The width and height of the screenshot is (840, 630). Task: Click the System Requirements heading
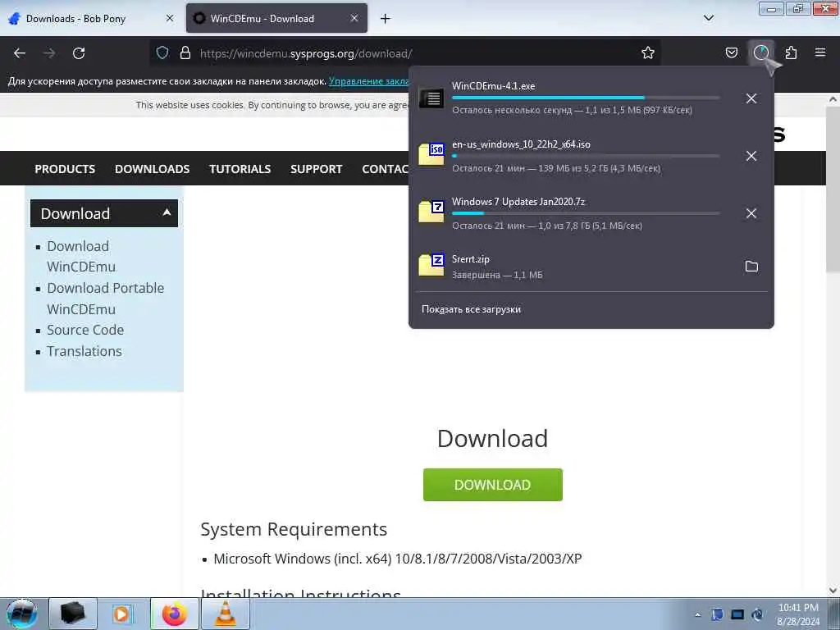point(294,529)
